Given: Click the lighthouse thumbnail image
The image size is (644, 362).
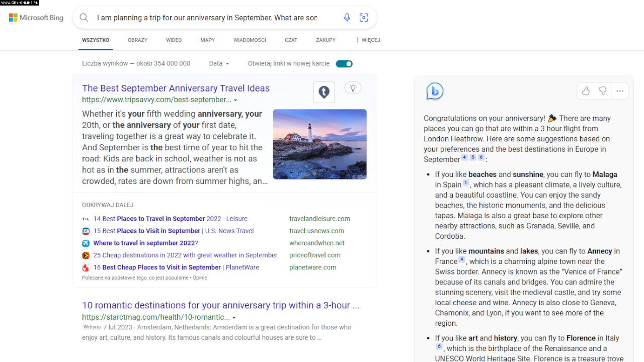Looking at the screenshot, I should coord(320,144).
